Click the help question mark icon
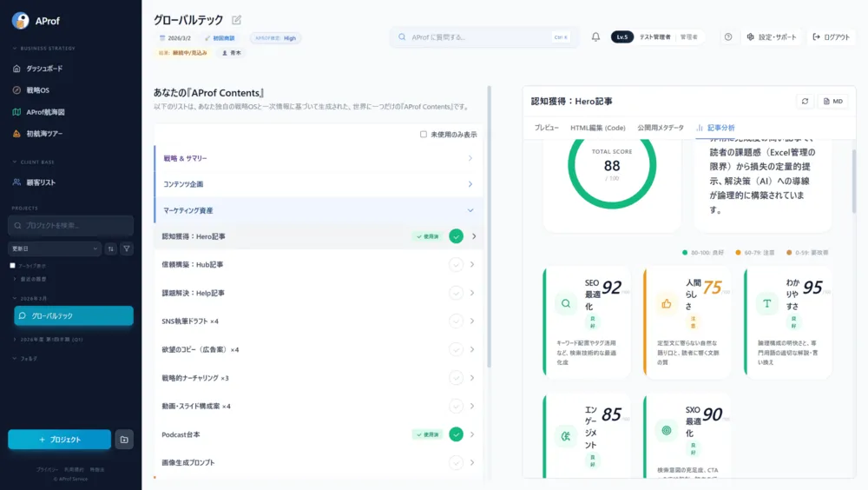The height and width of the screenshot is (490, 868). (x=728, y=37)
